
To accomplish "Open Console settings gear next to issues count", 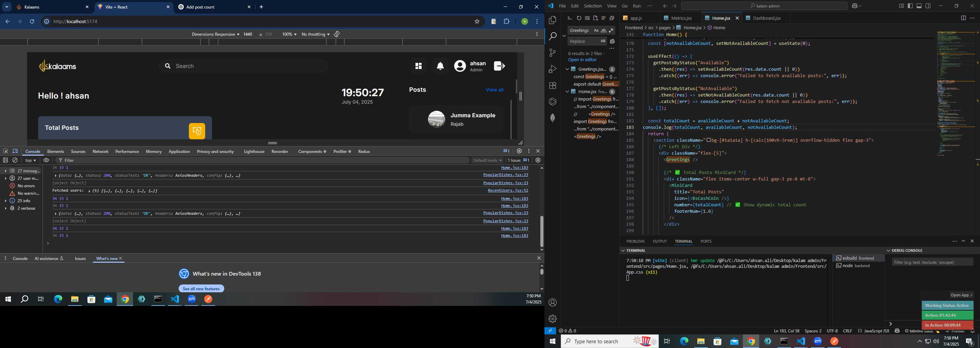I will coord(538,160).
